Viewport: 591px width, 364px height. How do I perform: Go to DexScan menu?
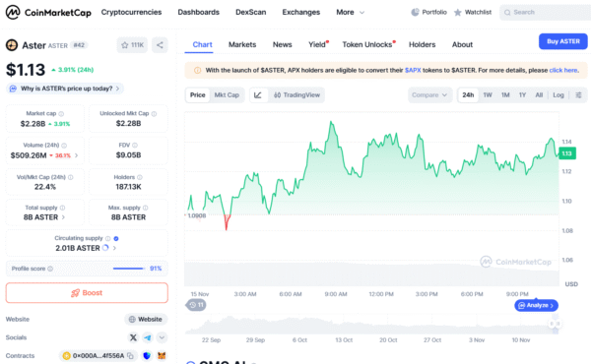[250, 13]
